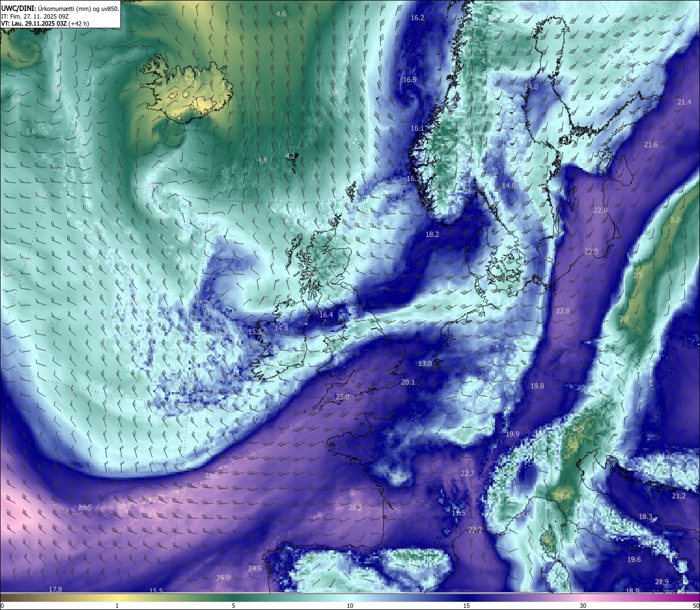The width and height of the screenshot is (700, 610).
Task: Click the 'IT: Fim. 27. 11. 2025 09Z' line
Action: 35,16
